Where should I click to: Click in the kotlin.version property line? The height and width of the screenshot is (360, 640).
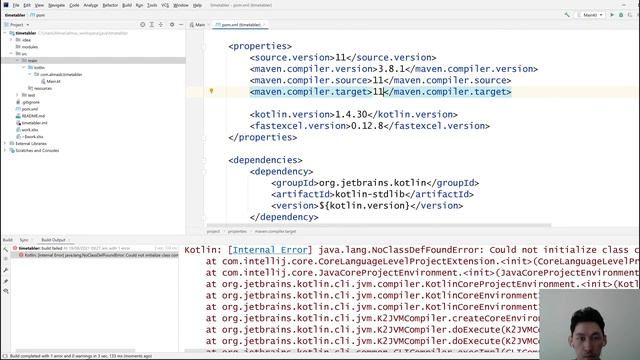pos(353,115)
